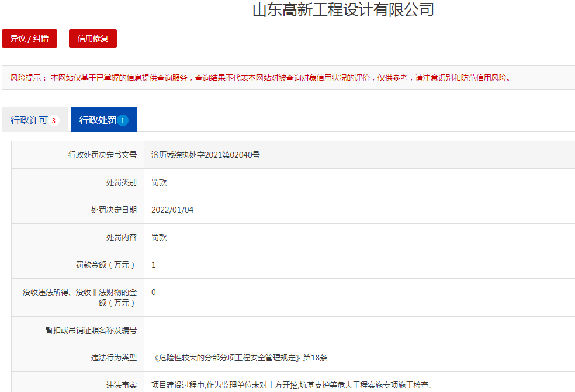This screenshot has width=575, height=392.
Task: Click the penalty date 2022/01/04
Action: tap(172, 210)
